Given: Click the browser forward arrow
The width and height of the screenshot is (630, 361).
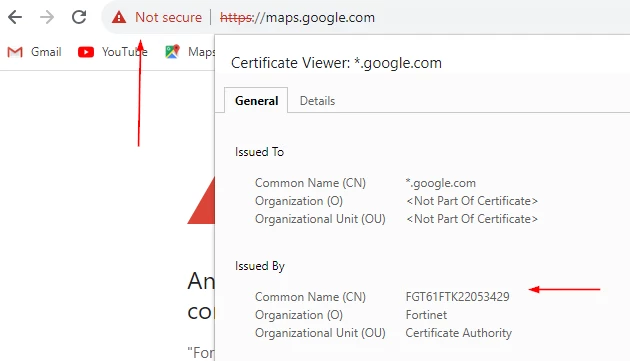Looking at the screenshot, I should click(47, 17).
